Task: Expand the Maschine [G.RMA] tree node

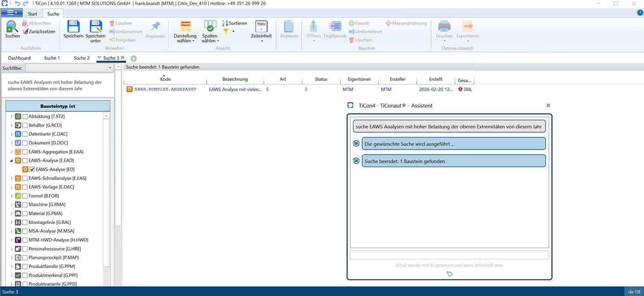Action: [12, 205]
